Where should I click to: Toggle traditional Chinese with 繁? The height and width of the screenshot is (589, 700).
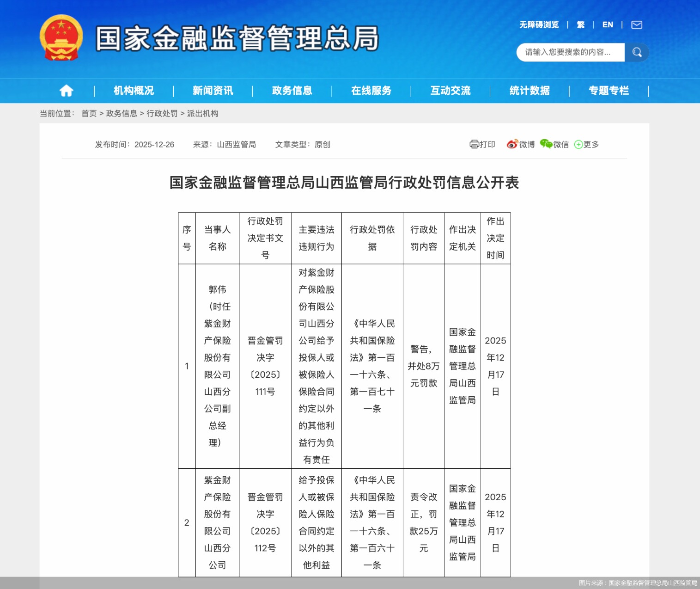(x=581, y=25)
